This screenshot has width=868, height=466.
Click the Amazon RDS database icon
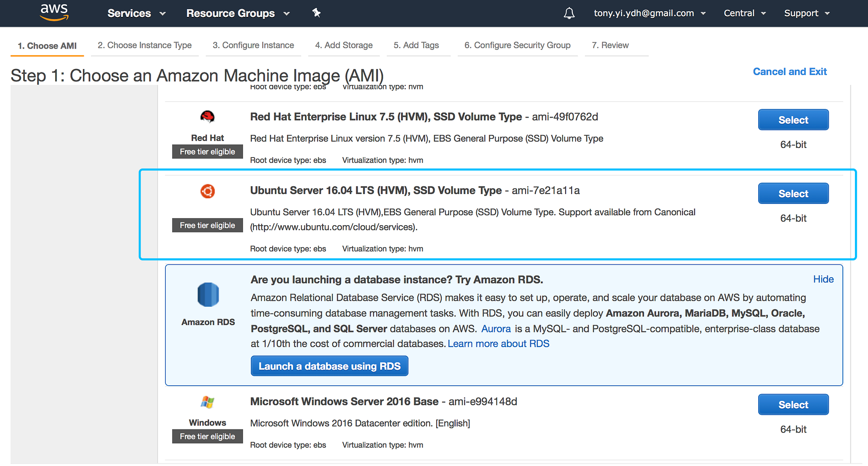208,295
